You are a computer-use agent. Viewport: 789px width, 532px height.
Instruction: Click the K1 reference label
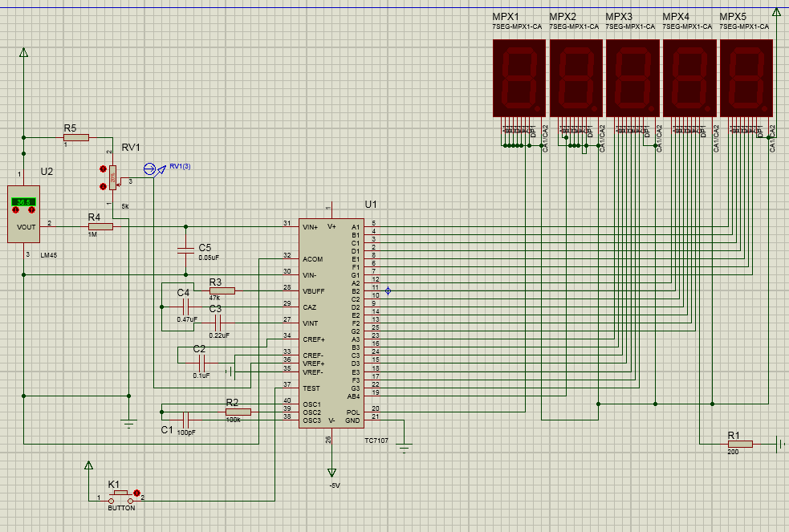(x=114, y=485)
